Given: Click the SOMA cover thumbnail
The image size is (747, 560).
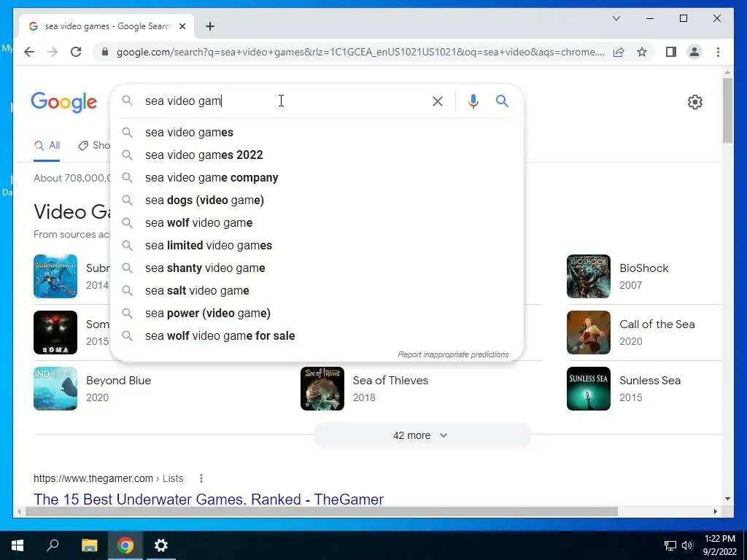Looking at the screenshot, I should coord(55,332).
